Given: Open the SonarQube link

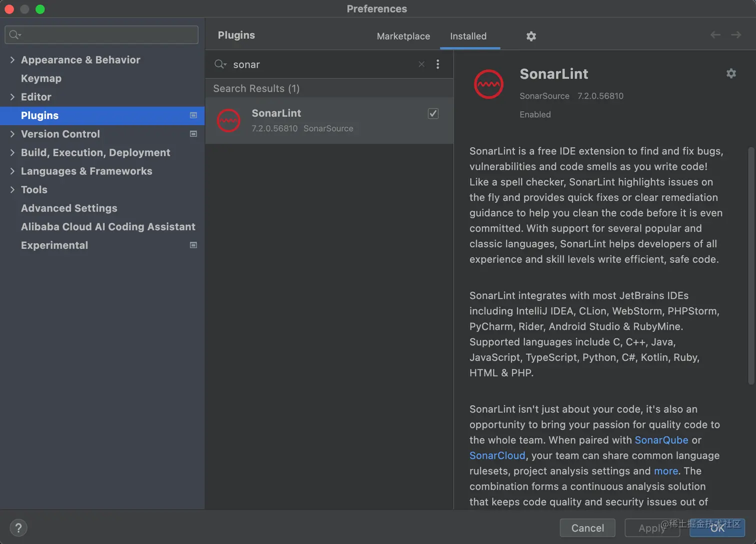Looking at the screenshot, I should (661, 440).
